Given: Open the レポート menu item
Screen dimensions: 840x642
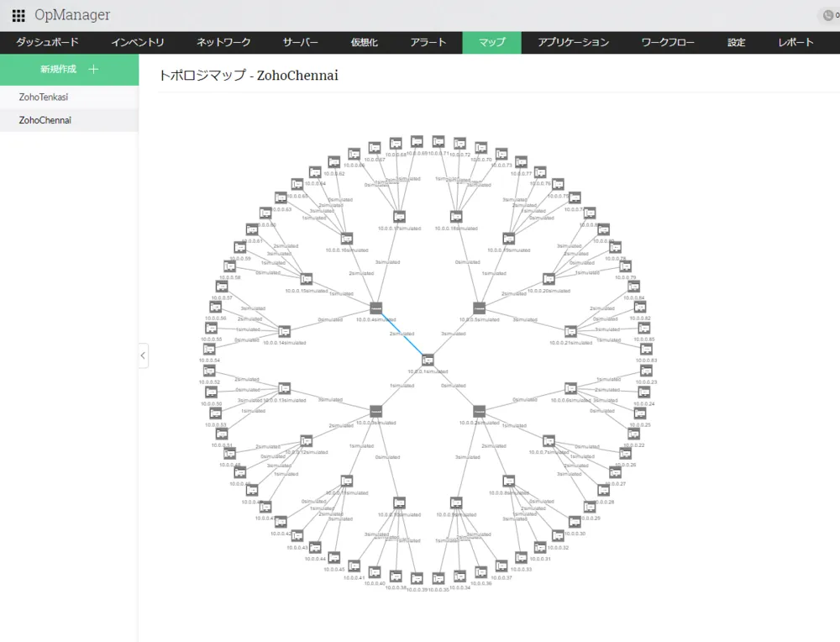Looking at the screenshot, I should click(x=795, y=42).
